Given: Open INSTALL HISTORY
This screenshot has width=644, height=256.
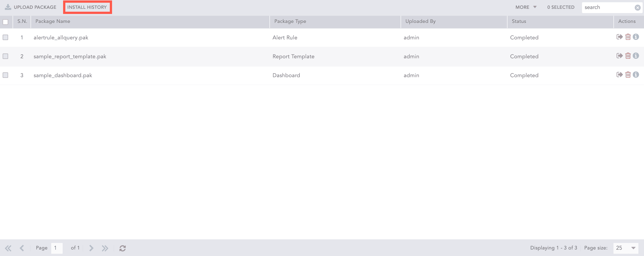Looking at the screenshot, I should pos(87,7).
